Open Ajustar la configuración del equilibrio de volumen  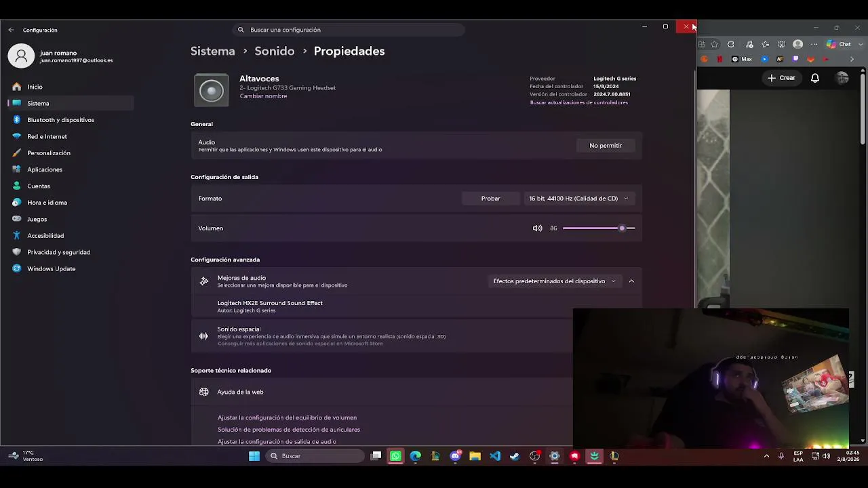287,418
